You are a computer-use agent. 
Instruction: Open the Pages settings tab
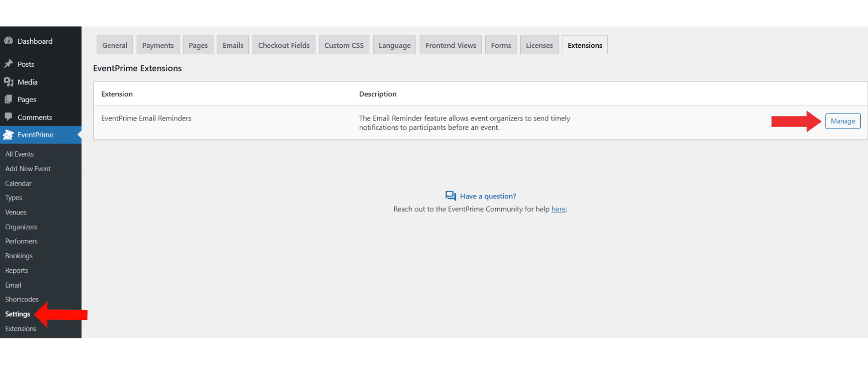(198, 45)
